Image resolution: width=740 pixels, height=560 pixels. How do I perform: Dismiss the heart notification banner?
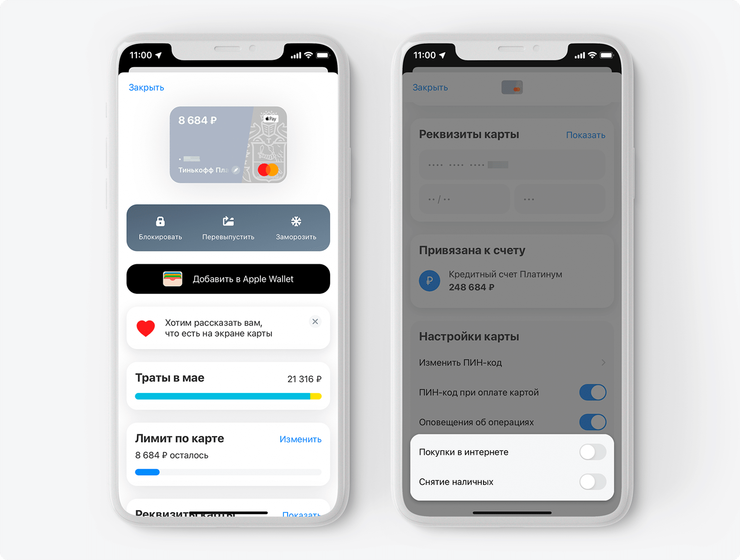[316, 321]
